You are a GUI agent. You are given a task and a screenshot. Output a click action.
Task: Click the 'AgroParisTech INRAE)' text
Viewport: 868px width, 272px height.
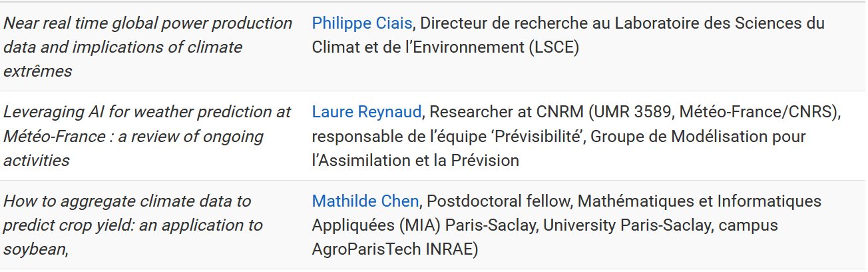(x=395, y=249)
